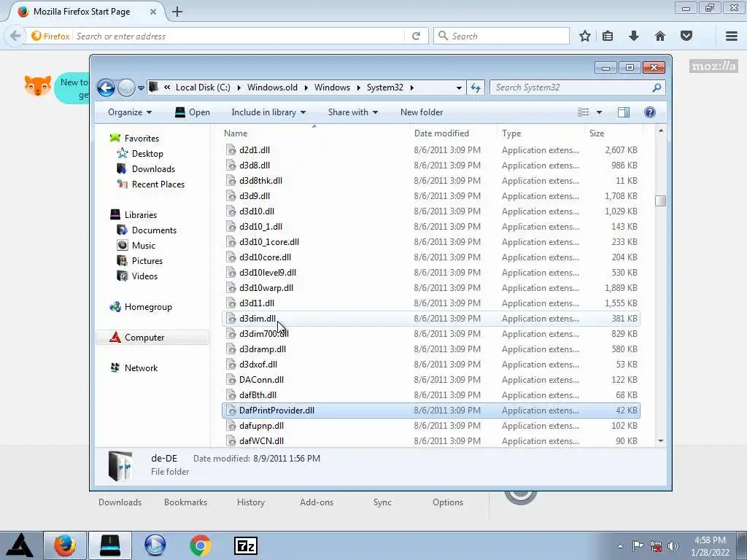Click the DAConn.dll file icon
The width and height of the screenshot is (747, 560).
[231, 380]
